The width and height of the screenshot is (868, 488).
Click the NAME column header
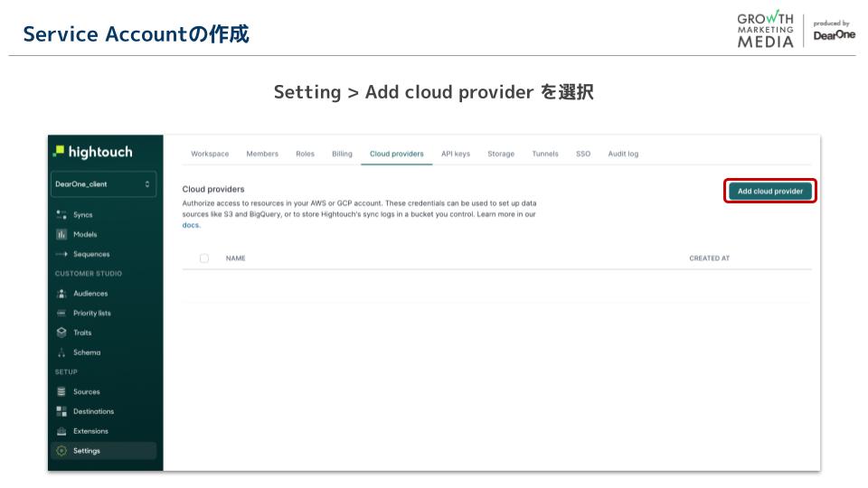pos(236,258)
